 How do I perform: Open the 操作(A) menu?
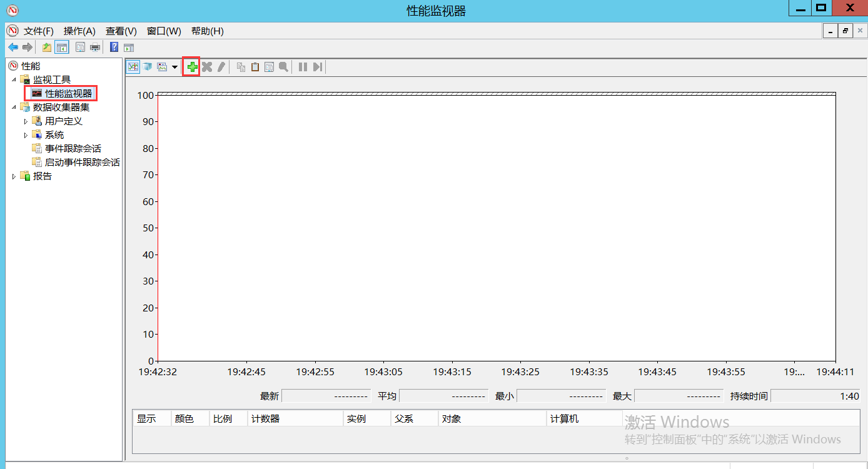click(x=79, y=31)
